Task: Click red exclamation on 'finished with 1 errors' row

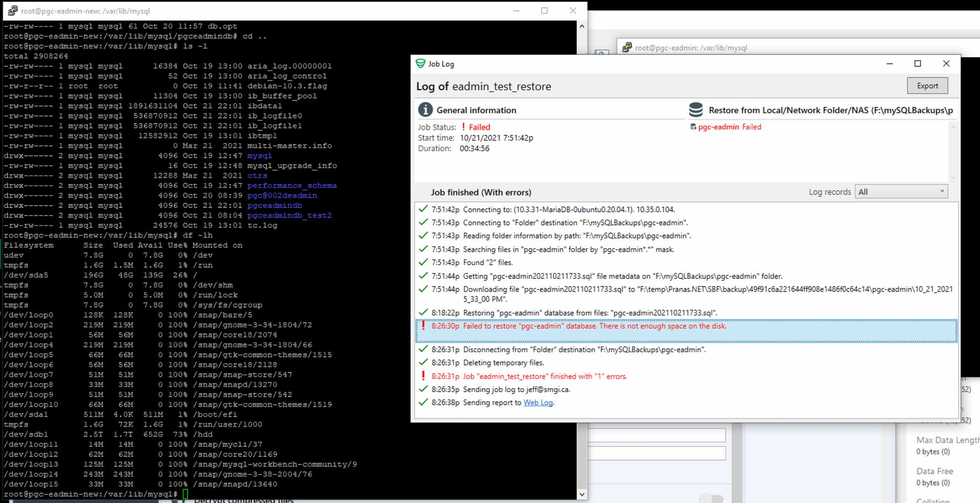Action: (423, 376)
